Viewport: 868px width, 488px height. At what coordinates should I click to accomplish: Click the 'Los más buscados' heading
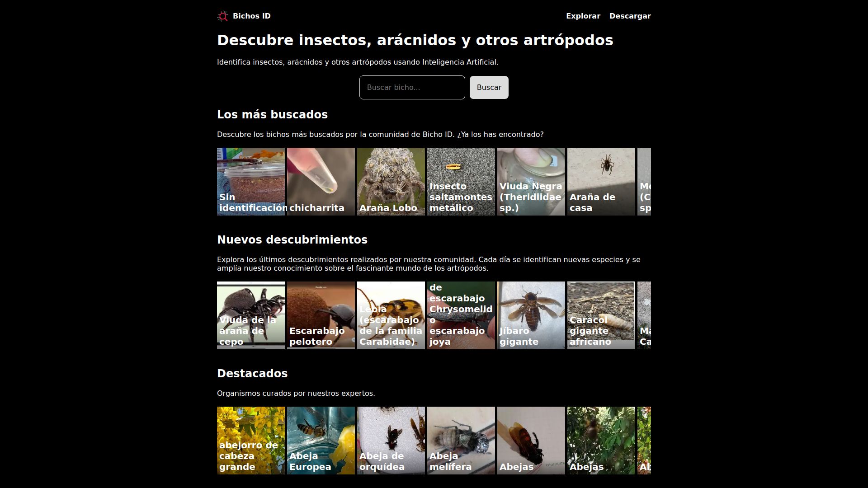coord(272,115)
